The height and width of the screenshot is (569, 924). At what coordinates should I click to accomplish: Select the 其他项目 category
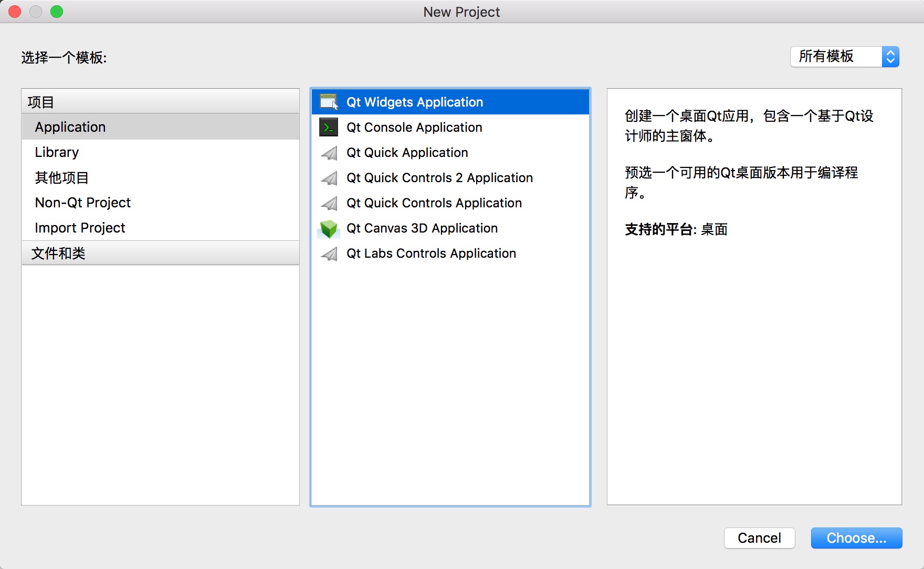pyautogui.click(x=161, y=177)
